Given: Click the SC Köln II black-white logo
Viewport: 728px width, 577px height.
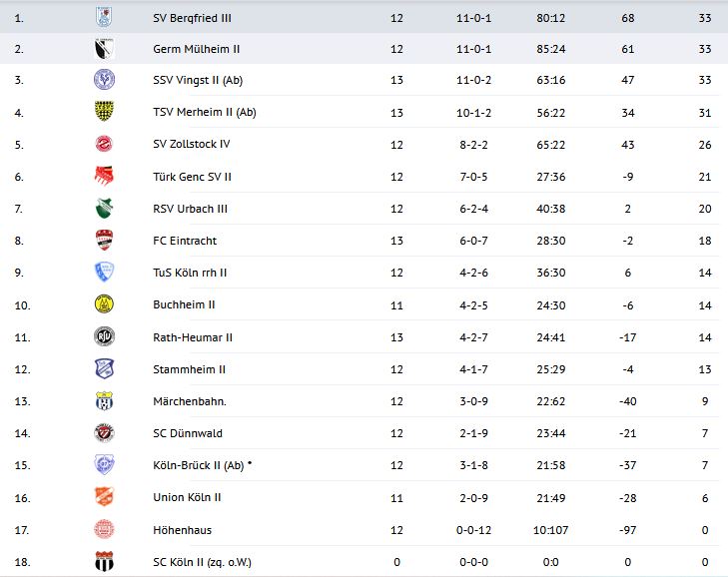Looking at the screenshot, I should point(104,561).
